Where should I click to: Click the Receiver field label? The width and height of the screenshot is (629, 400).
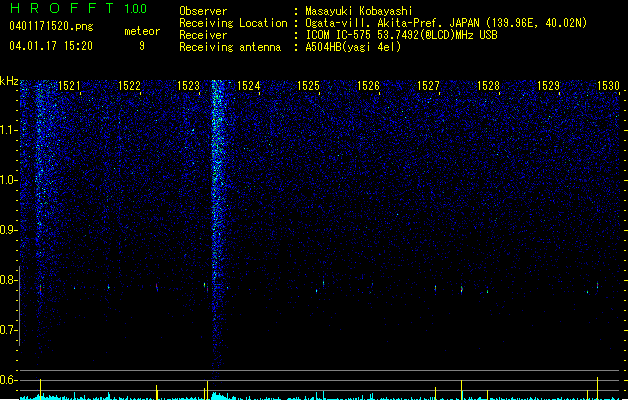point(203,35)
